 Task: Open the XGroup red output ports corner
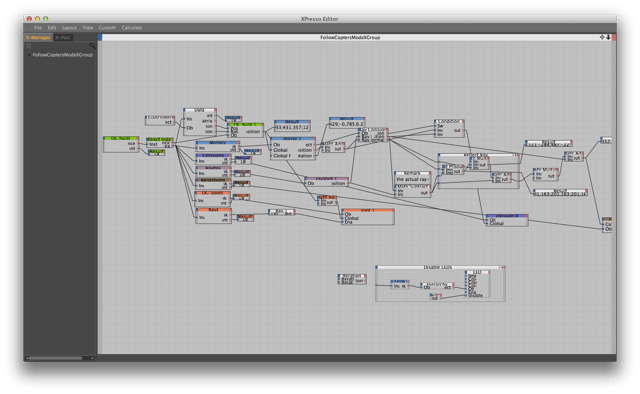(x=614, y=37)
